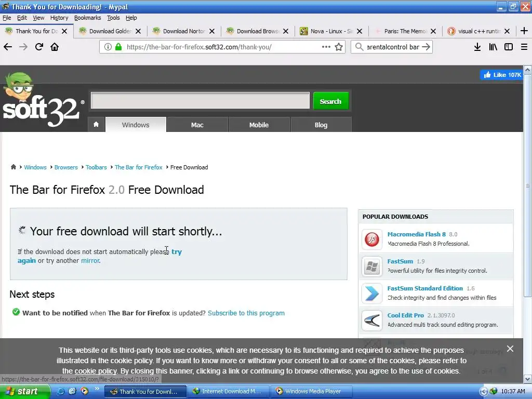Open the hamburger application menu
Viewport: 532px width, 399px height.
[x=524, y=47]
